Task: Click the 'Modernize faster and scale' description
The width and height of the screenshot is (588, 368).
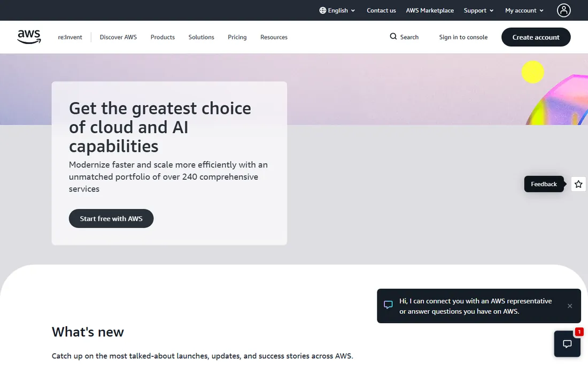Action: point(168,177)
